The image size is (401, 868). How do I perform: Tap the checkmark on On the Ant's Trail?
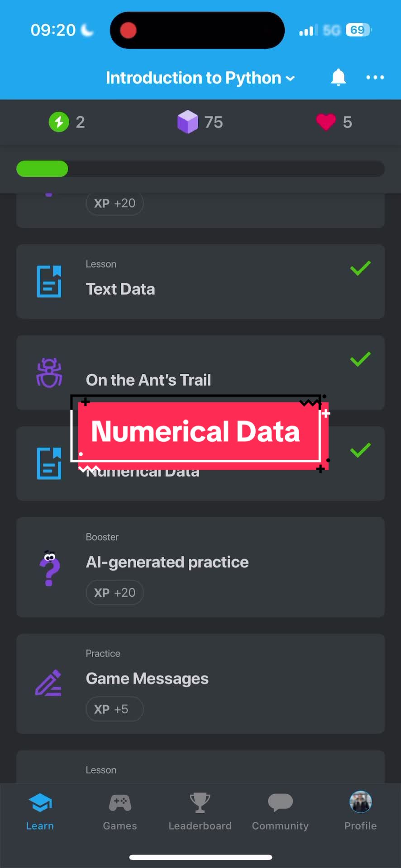tap(360, 359)
